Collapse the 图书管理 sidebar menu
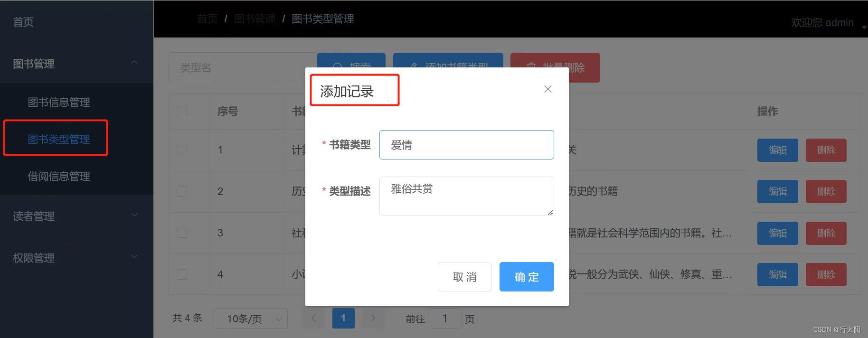Screen dimensions: 868x338 134,62
